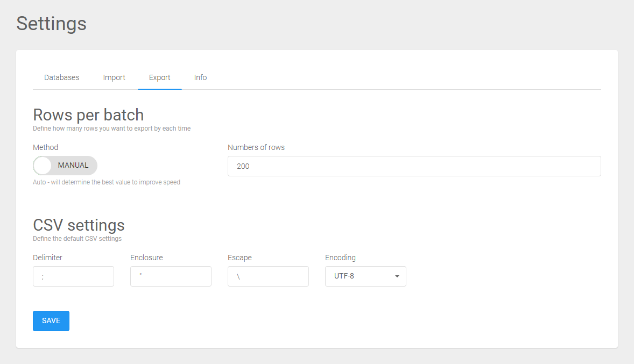Open the Import tab
634x364 pixels.
114,77
